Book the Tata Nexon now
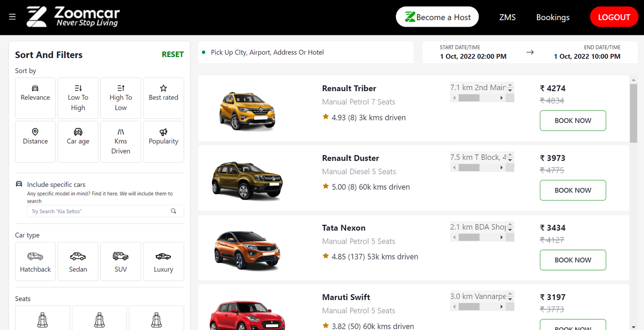This screenshot has width=644, height=330. pyautogui.click(x=573, y=260)
